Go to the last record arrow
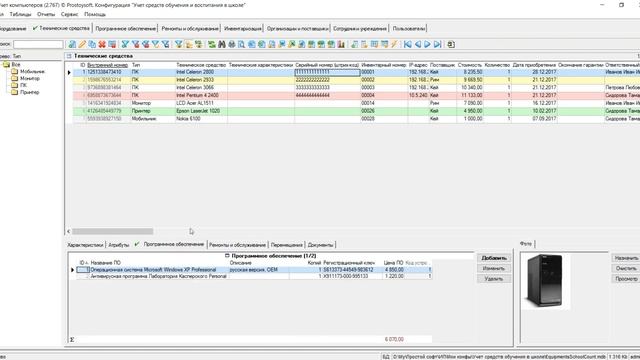The width and height of the screenshot is (640, 360). pos(438,44)
